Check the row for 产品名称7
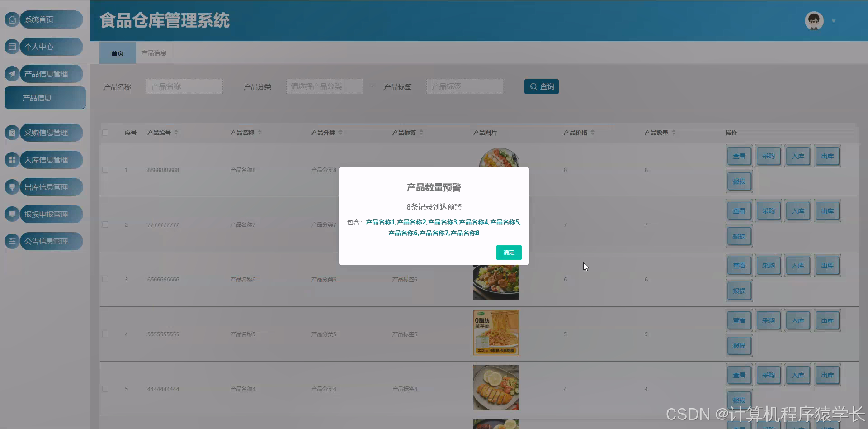The width and height of the screenshot is (868, 429). [x=105, y=224]
